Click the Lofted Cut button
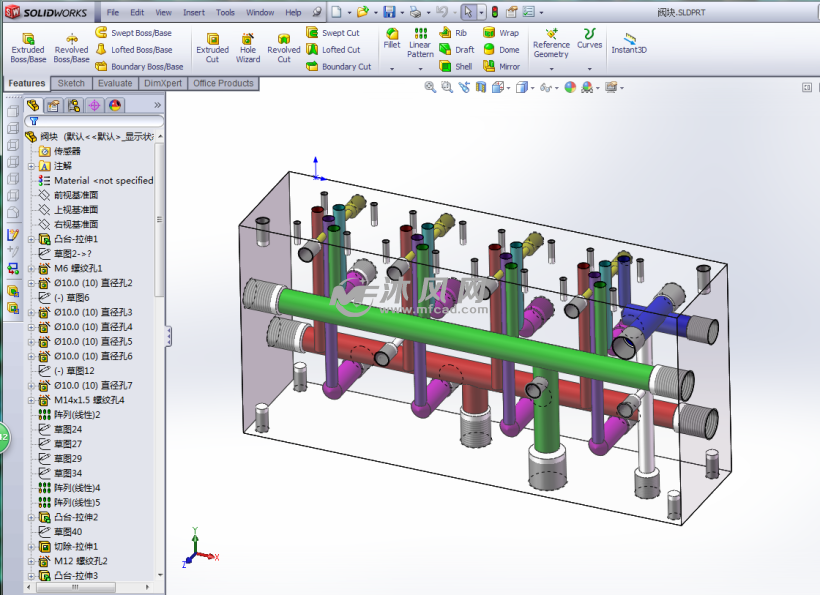This screenshot has height=595, width=820. pos(333,50)
